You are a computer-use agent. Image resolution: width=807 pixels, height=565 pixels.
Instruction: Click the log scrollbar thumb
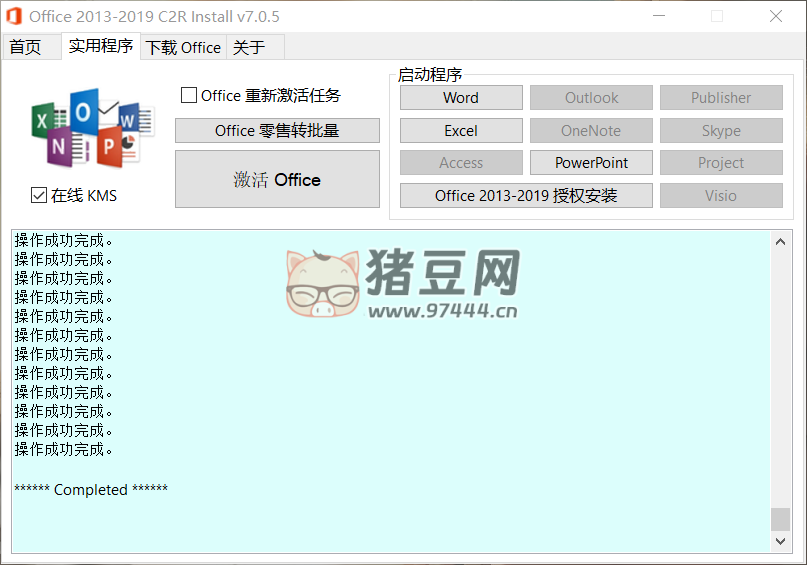coord(781,519)
